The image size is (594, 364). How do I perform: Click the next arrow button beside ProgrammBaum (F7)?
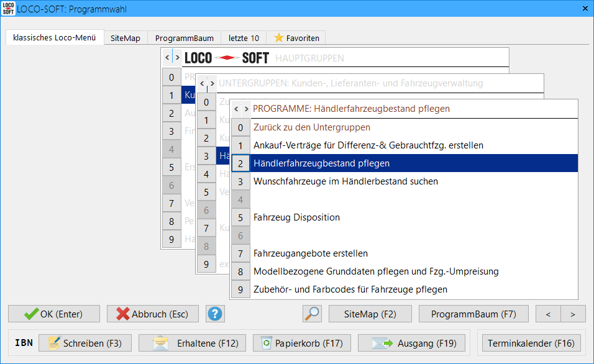(573, 314)
